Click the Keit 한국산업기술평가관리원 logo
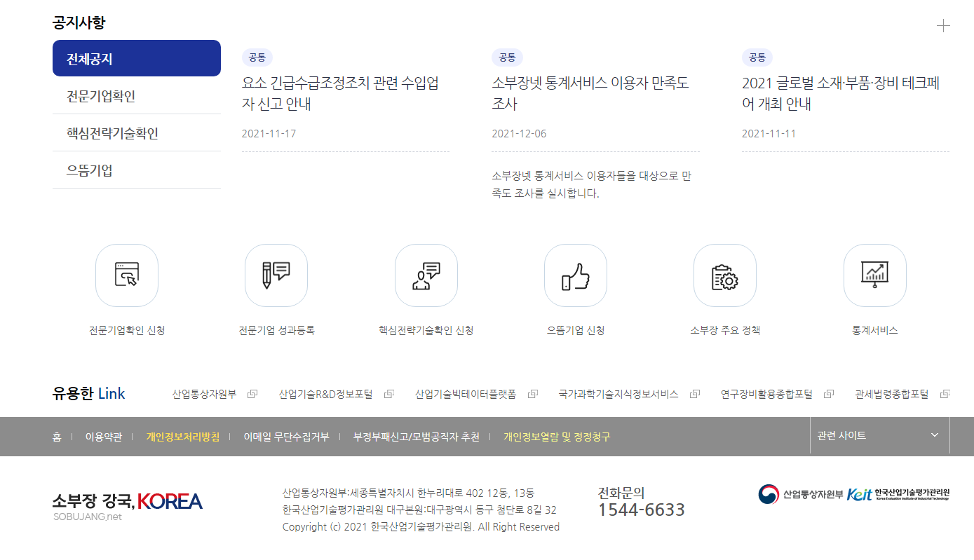 click(898, 494)
